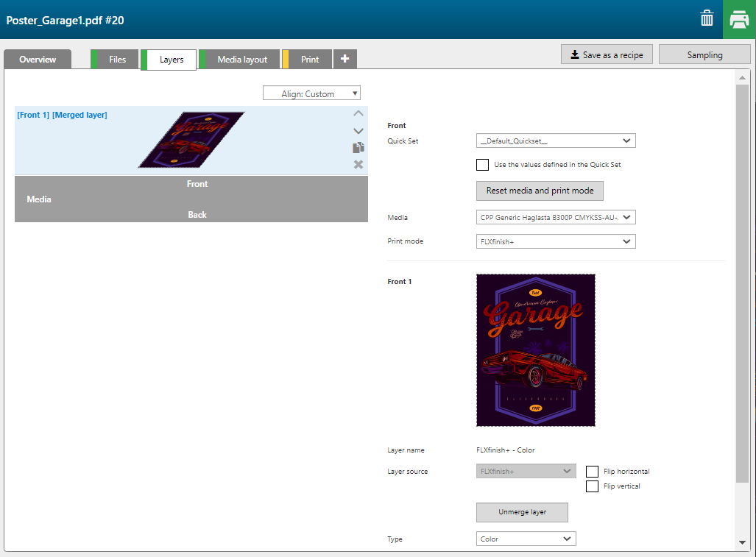Click the duplicate layer icon

358,147
